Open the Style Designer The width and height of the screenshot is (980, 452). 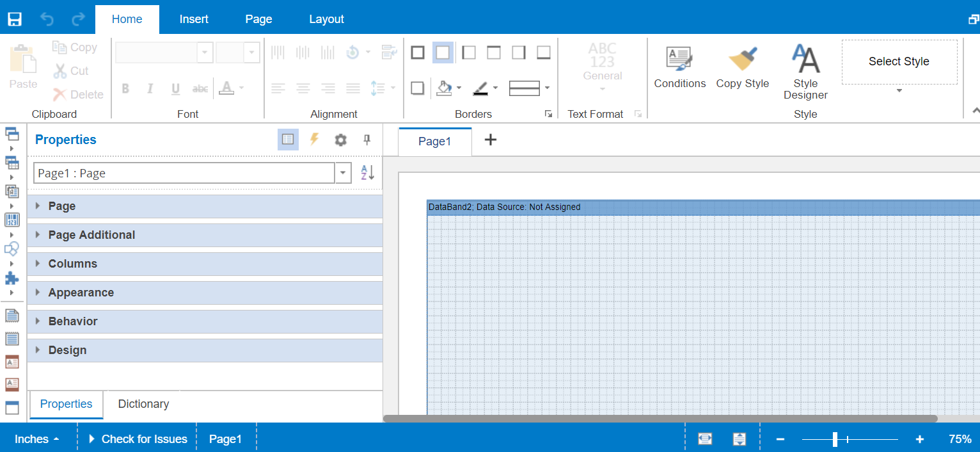(x=805, y=72)
